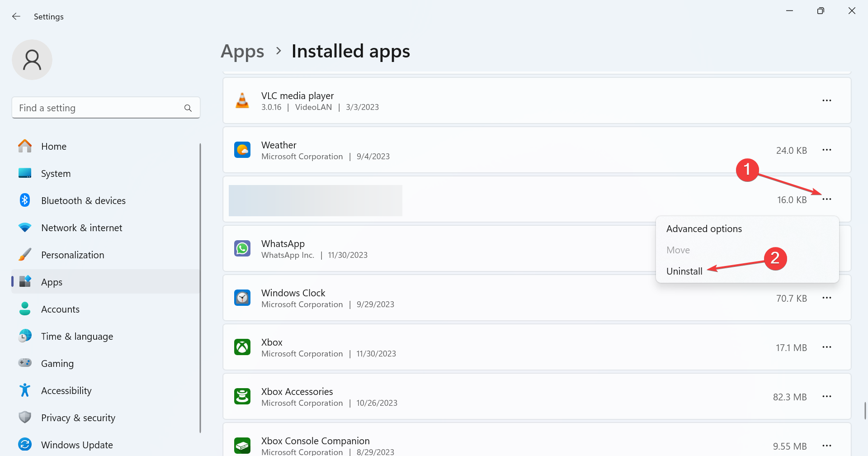Go to Home settings label
Viewport: 868px width, 456px height.
54,147
